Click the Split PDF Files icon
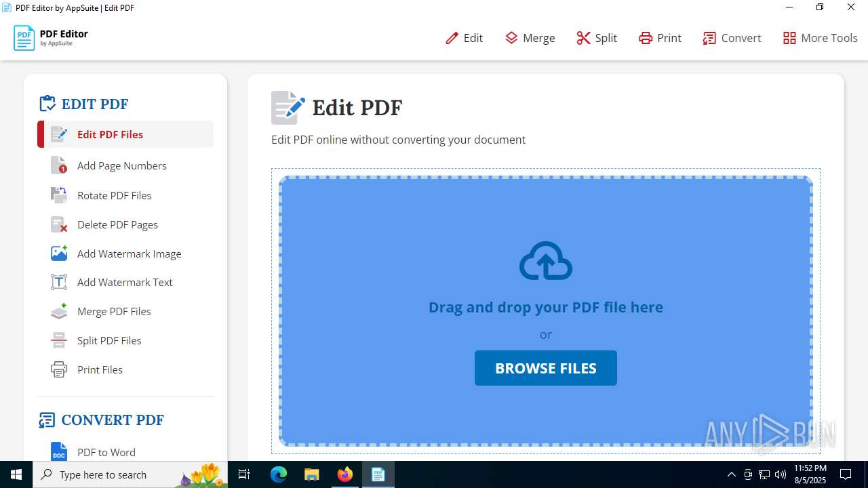868x488 pixels. [x=59, y=340]
